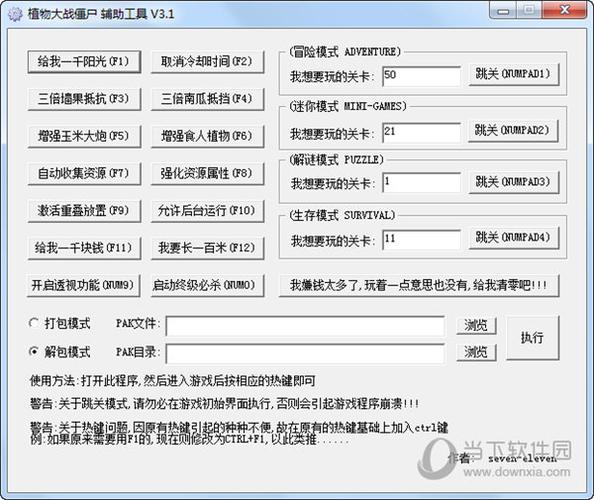Click 跳关 (NUMPAD1) button for Adventure

(514, 74)
